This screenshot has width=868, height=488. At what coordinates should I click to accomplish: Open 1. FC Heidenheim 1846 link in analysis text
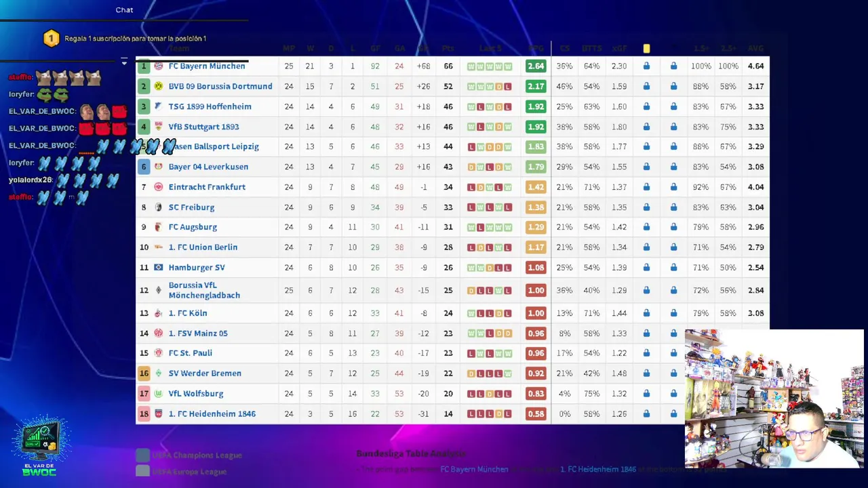598,469
